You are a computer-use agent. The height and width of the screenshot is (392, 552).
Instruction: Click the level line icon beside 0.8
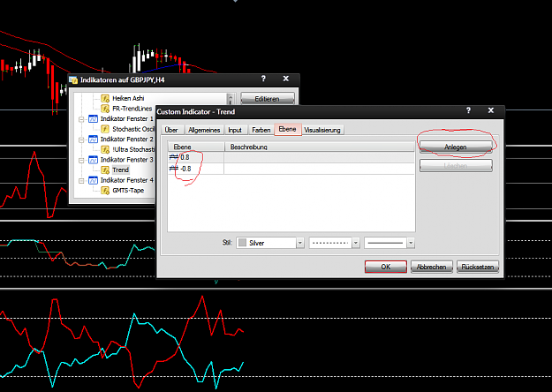click(174, 157)
